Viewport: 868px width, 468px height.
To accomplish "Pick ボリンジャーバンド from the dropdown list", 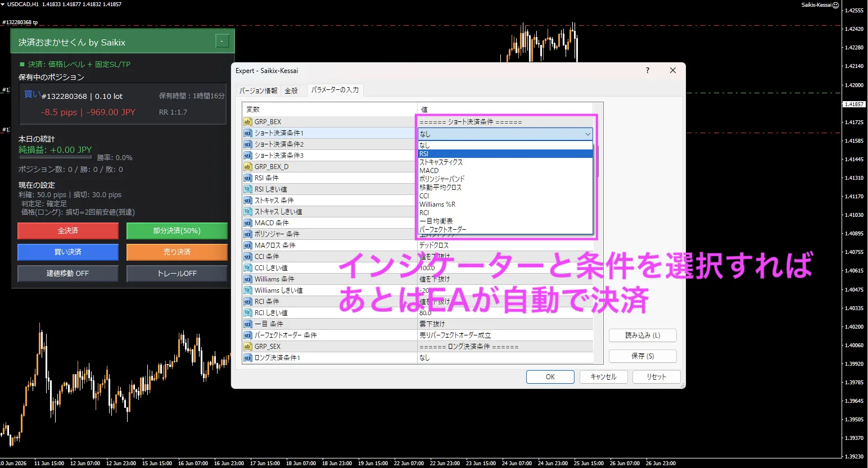I will point(505,179).
